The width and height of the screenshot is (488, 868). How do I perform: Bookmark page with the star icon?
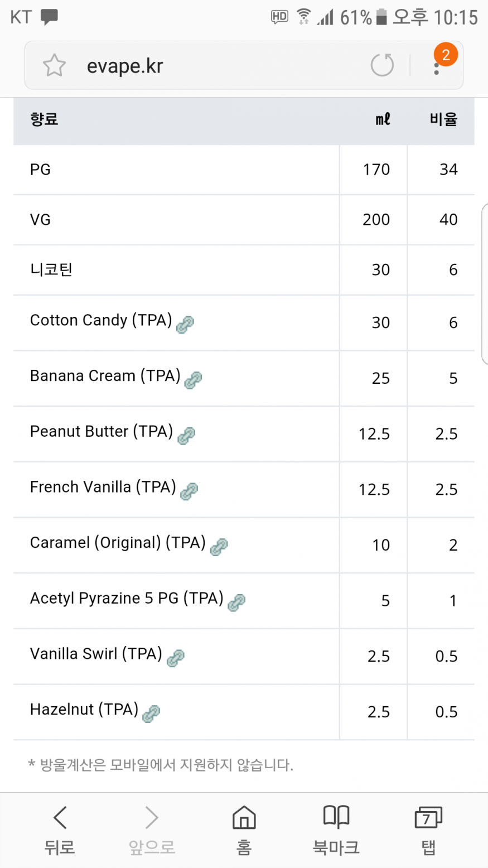click(54, 66)
